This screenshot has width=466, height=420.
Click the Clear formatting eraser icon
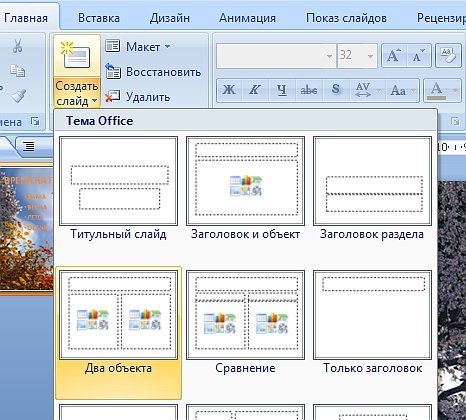point(448,56)
